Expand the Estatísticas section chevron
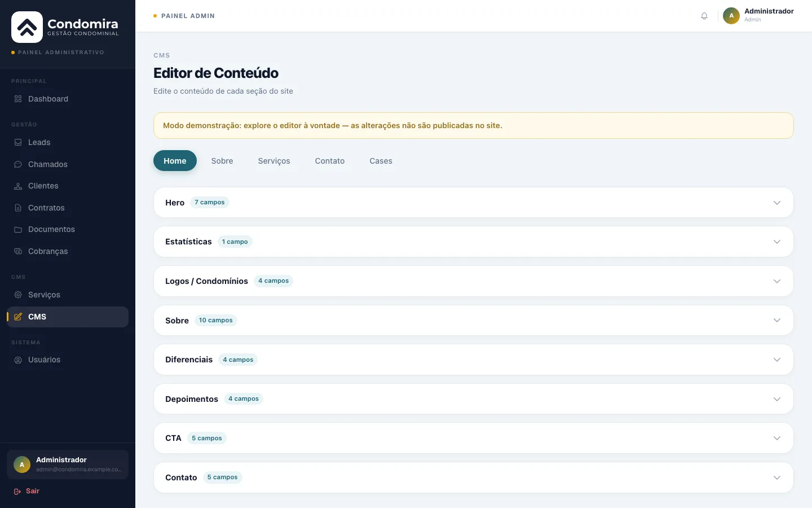Screen dimensions: 812x508 [777, 242]
